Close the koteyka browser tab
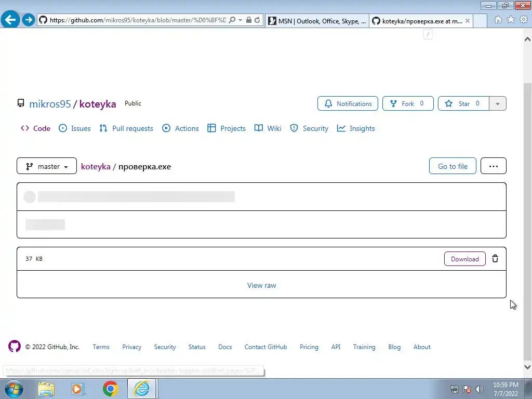532x399 pixels. point(468,21)
